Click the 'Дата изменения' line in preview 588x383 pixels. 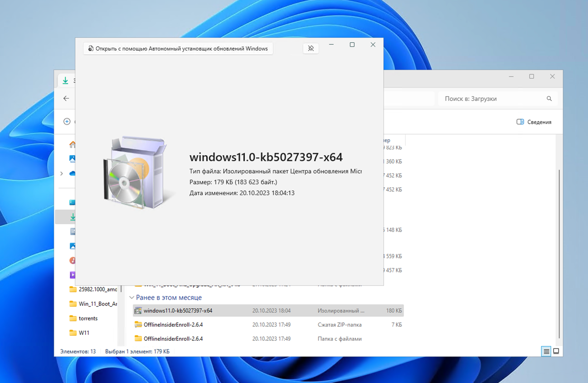coord(242,193)
